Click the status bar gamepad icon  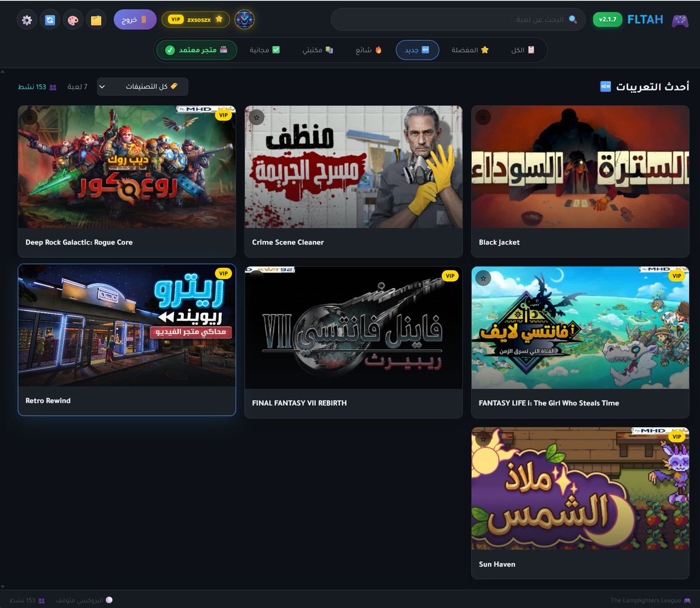point(688,600)
